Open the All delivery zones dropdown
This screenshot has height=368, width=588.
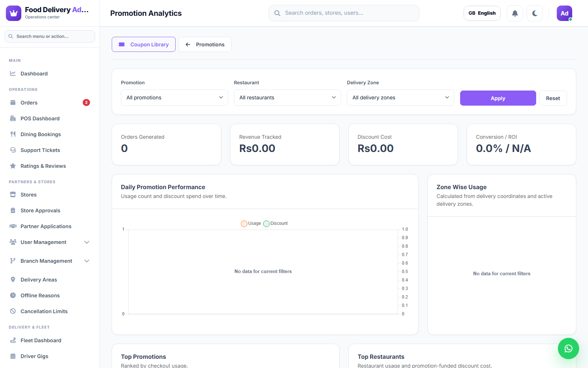(401, 98)
